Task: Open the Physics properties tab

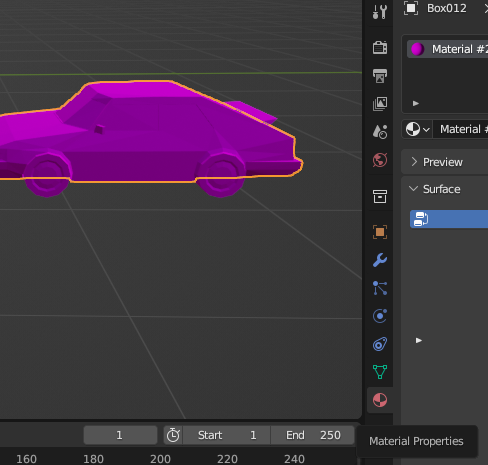Action: pyautogui.click(x=380, y=316)
